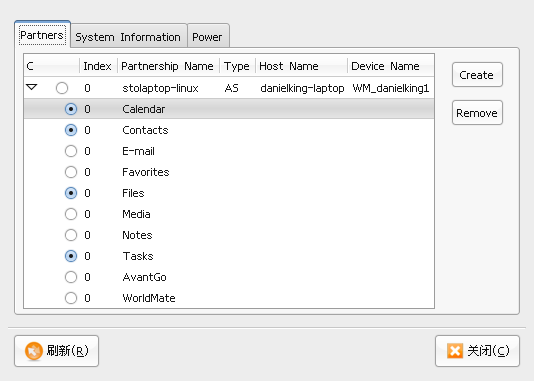Select the Notes row text
534x381 pixels.
(137, 235)
